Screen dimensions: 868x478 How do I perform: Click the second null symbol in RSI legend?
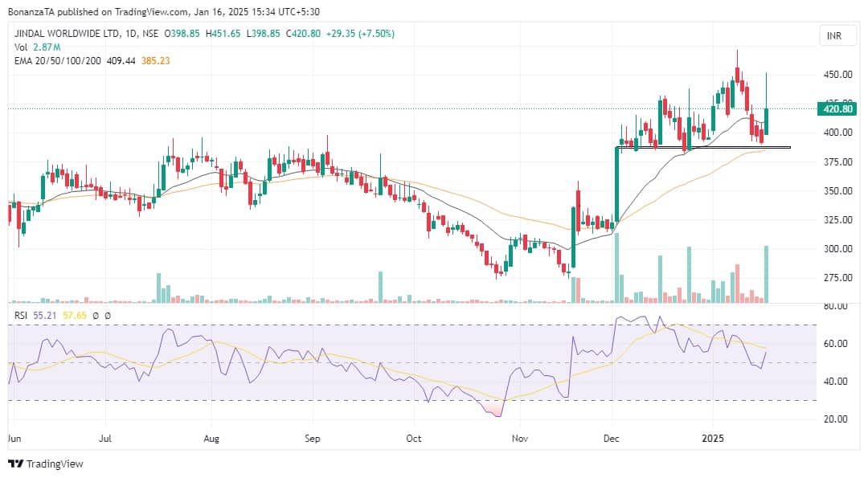[x=107, y=317]
